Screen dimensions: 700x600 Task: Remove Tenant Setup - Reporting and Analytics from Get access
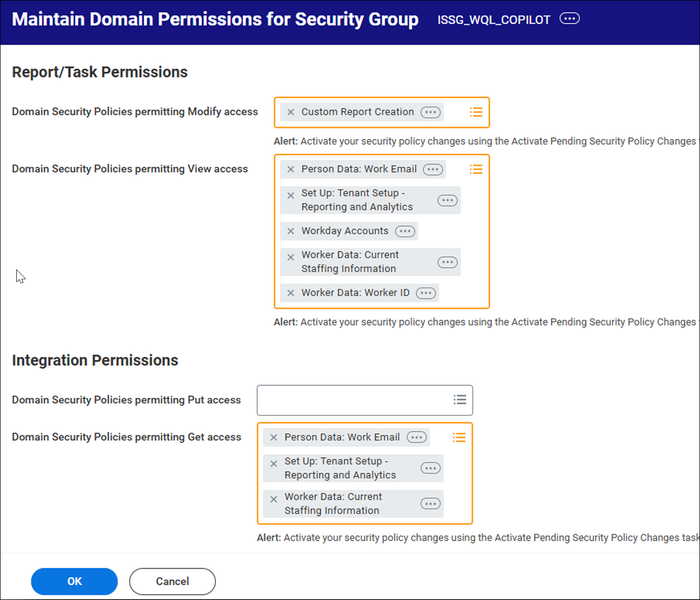(273, 464)
